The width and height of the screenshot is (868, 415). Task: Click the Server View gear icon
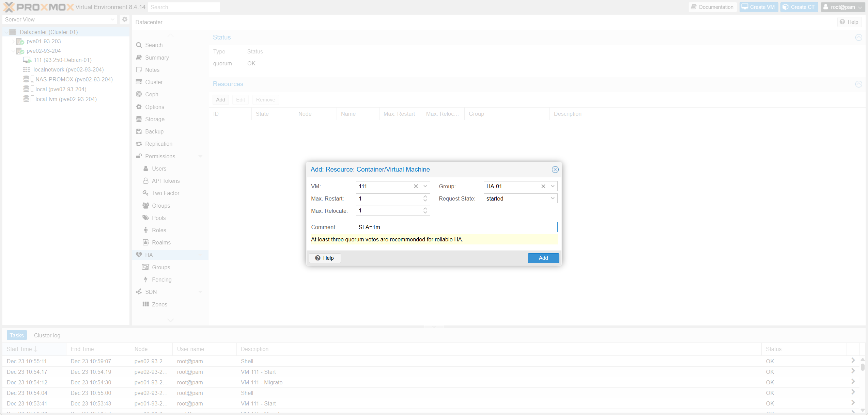coord(125,19)
